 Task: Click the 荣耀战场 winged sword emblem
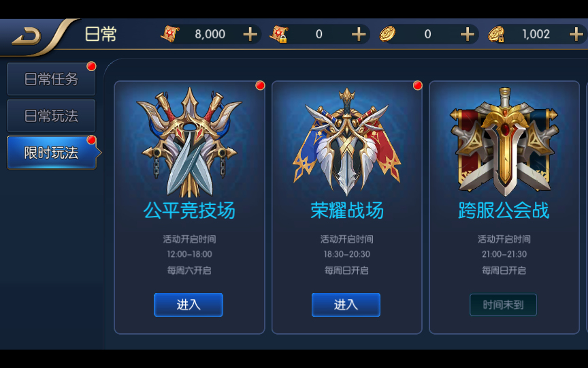pos(347,142)
